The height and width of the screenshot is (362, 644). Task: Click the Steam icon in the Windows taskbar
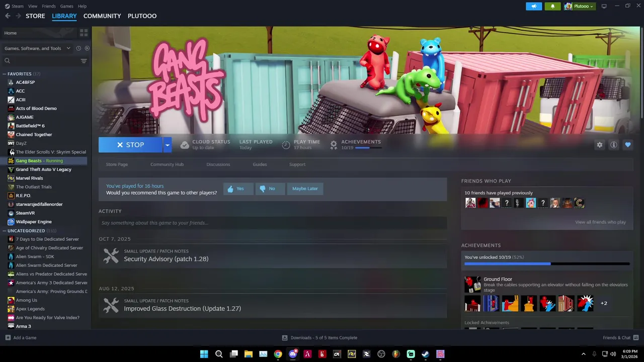click(425, 354)
